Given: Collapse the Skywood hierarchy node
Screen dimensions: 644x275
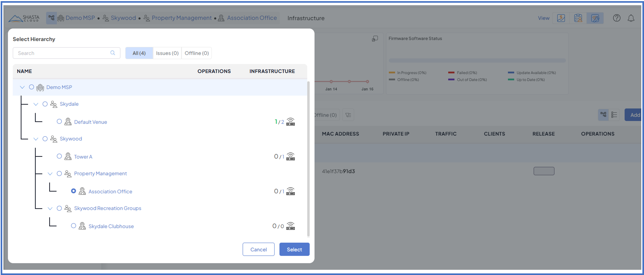Looking at the screenshot, I should [36, 139].
